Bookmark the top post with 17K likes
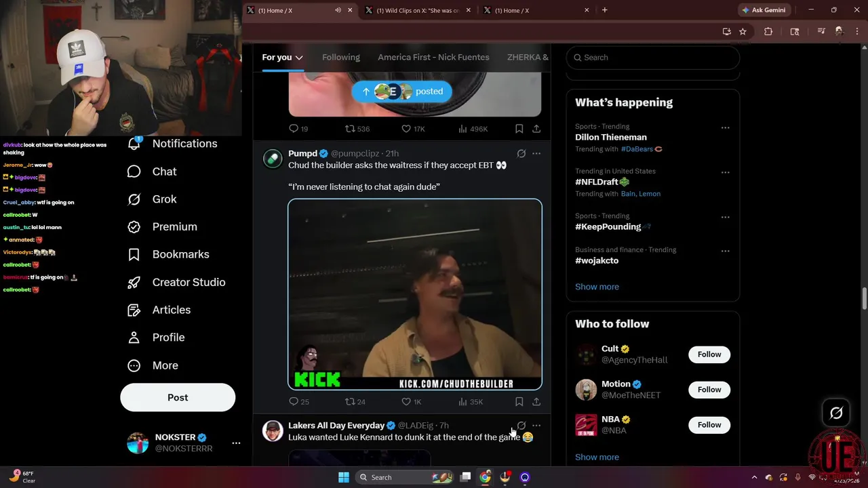 (519, 129)
